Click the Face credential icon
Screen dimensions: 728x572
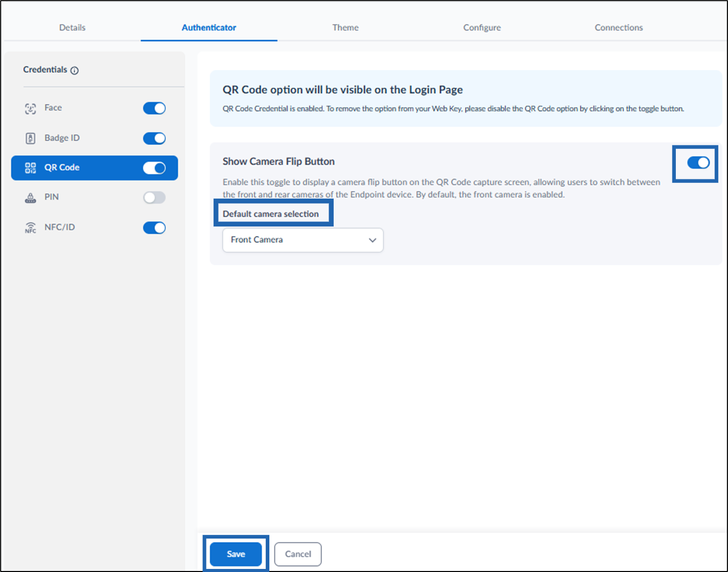tap(30, 108)
